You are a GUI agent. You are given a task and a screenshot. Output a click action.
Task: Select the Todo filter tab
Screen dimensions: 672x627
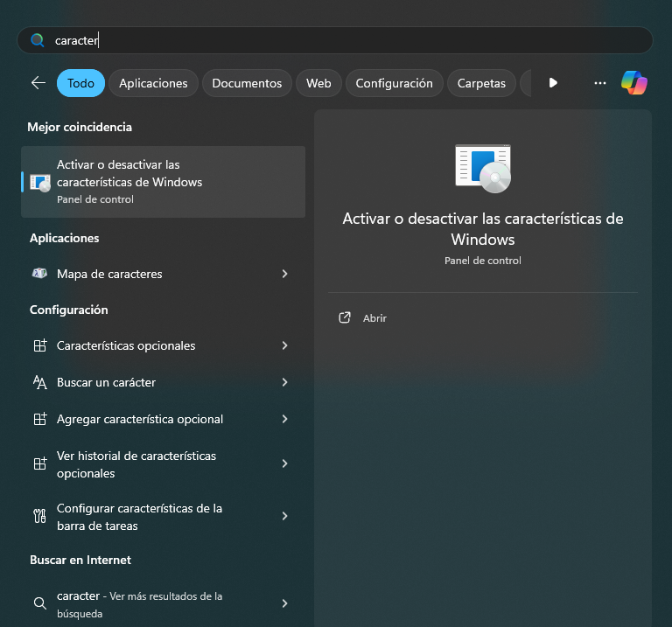pos(81,83)
